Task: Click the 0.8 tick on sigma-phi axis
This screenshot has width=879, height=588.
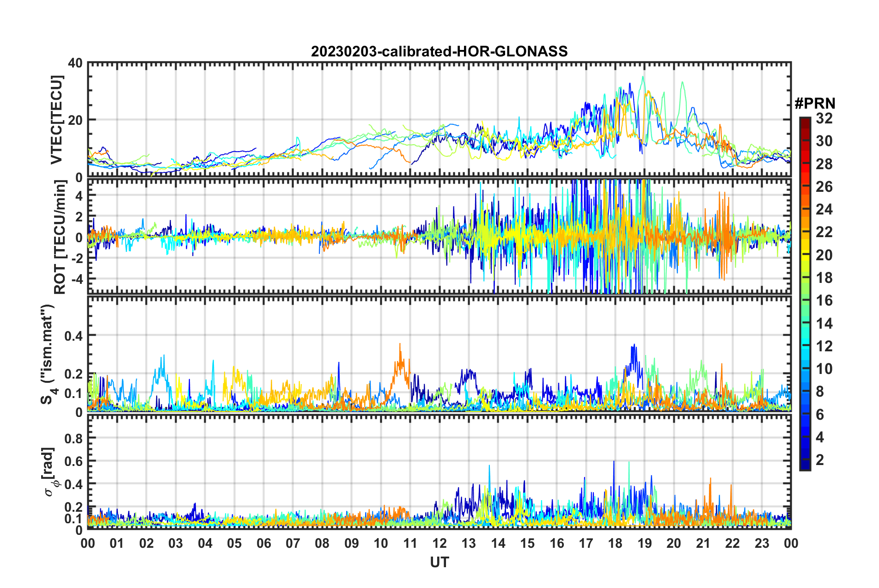Action: point(73,438)
